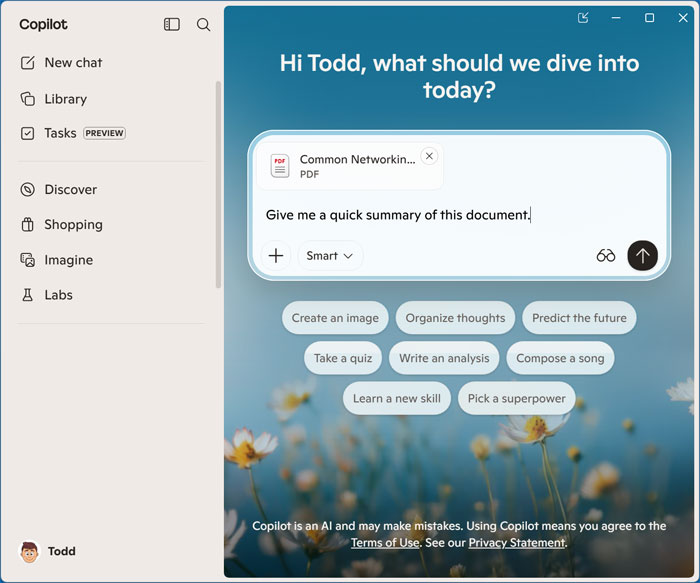This screenshot has width=700, height=583.
Task: Click the Tasks checkmark icon
Action: (27, 133)
